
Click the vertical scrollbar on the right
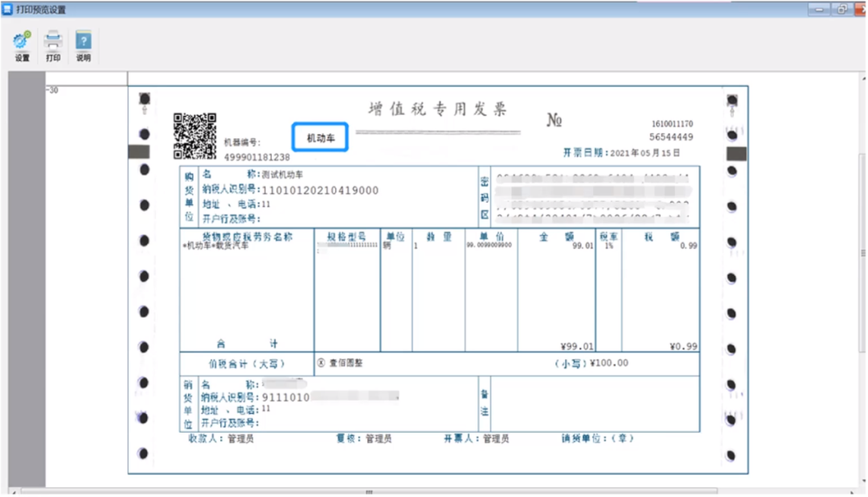(x=863, y=253)
